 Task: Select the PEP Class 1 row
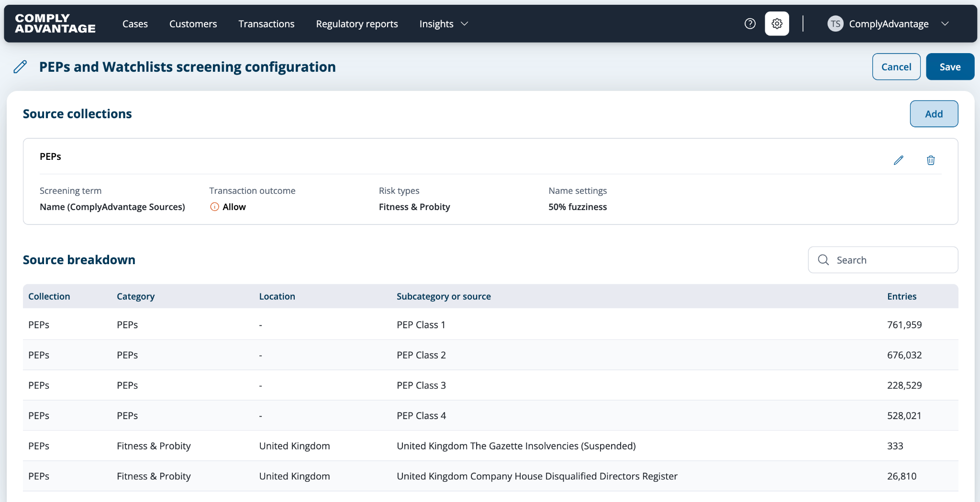coord(490,324)
